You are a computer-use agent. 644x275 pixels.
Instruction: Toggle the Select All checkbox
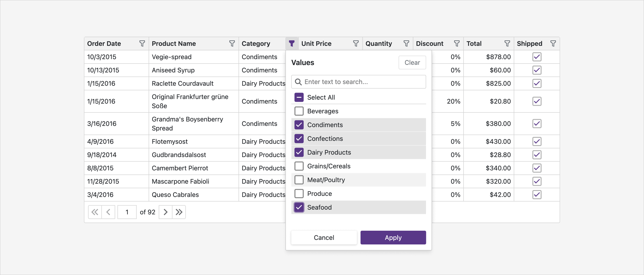coord(299,97)
